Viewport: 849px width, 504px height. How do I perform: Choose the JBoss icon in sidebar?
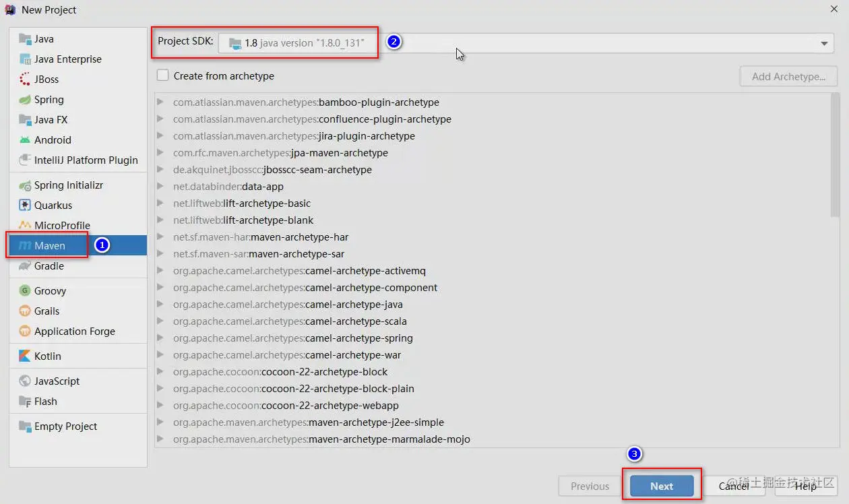[25, 80]
